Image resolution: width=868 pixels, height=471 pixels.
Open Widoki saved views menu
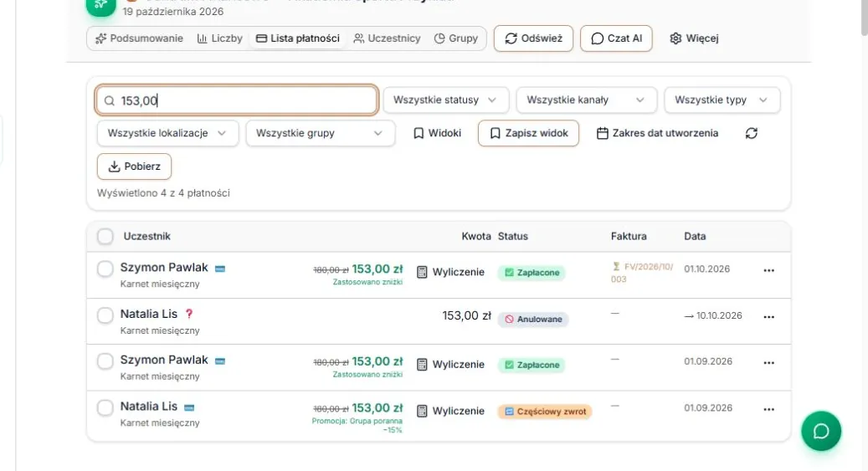(x=437, y=133)
